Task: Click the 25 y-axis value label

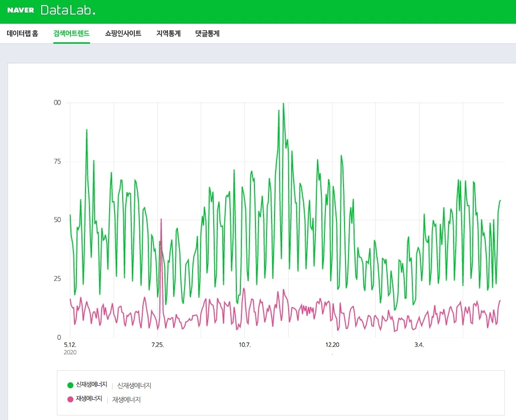Action: tap(57, 279)
